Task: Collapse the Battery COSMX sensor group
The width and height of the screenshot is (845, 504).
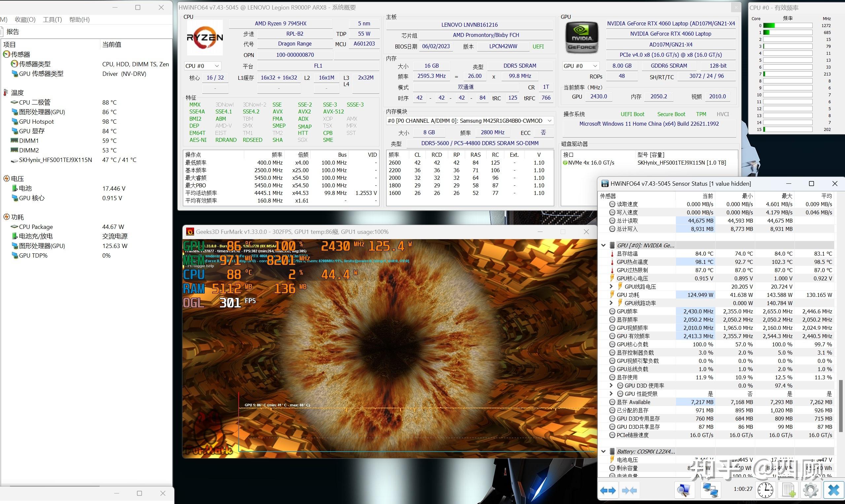Action: [x=603, y=451]
